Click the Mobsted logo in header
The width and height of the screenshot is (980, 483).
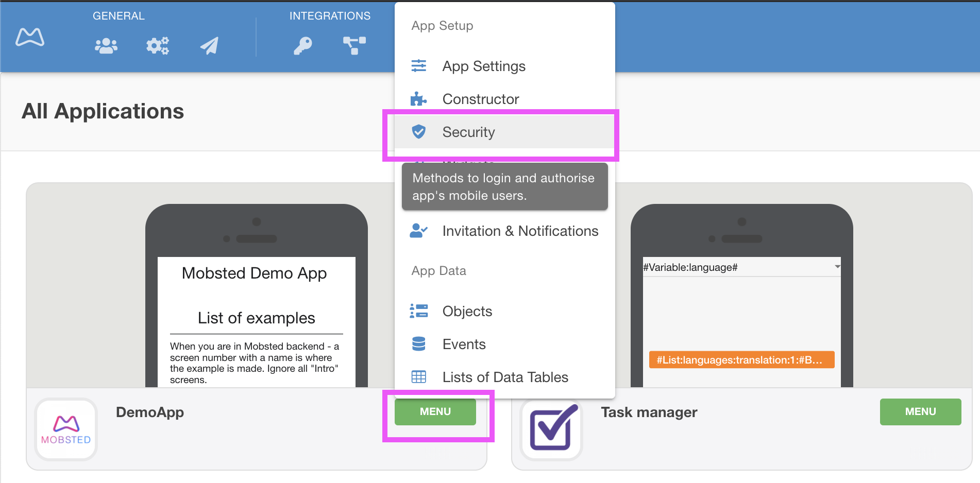click(x=30, y=37)
